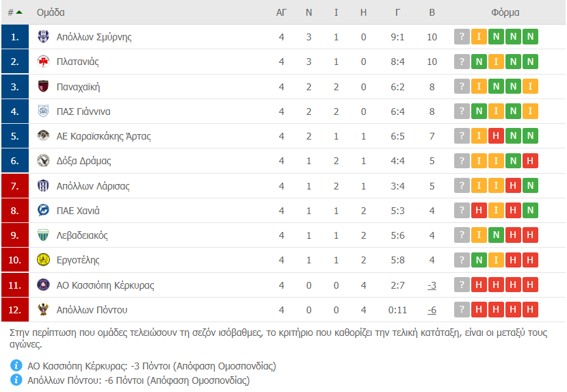Open the ΑΕ Καραϊσκάκης Άρτας team page
This screenshot has height=392, width=567.
point(103,136)
